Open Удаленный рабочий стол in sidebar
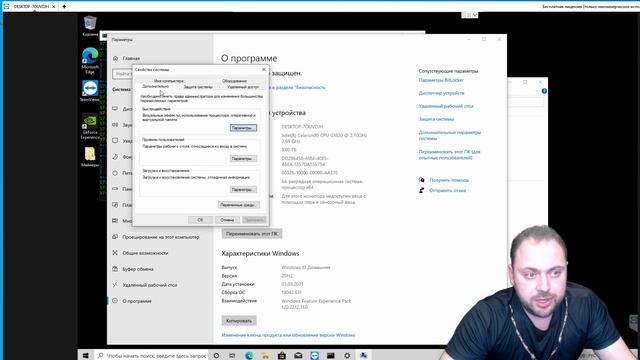Viewport: 640px width, 360px height. [150, 285]
